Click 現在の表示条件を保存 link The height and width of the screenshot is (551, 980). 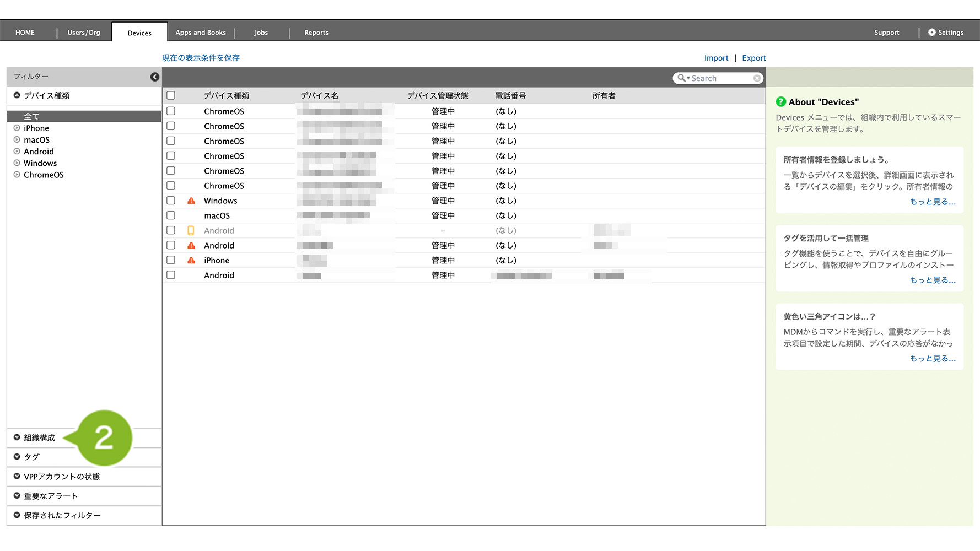pyautogui.click(x=201, y=58)
